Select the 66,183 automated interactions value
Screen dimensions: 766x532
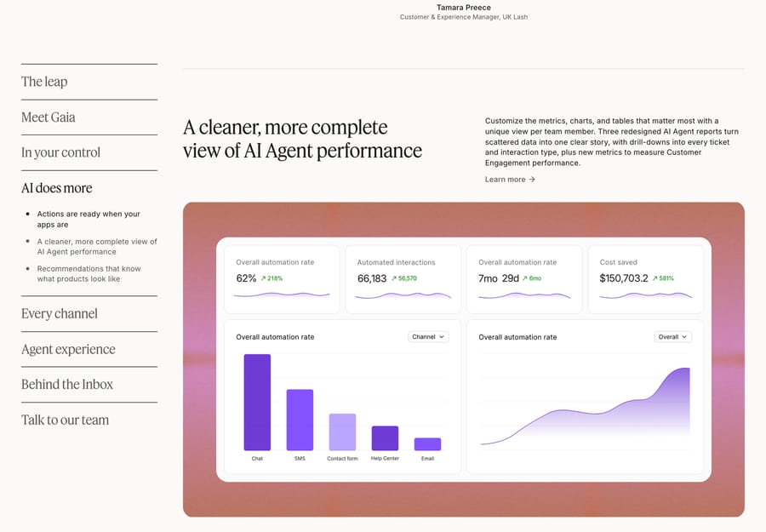click(372, 278)
